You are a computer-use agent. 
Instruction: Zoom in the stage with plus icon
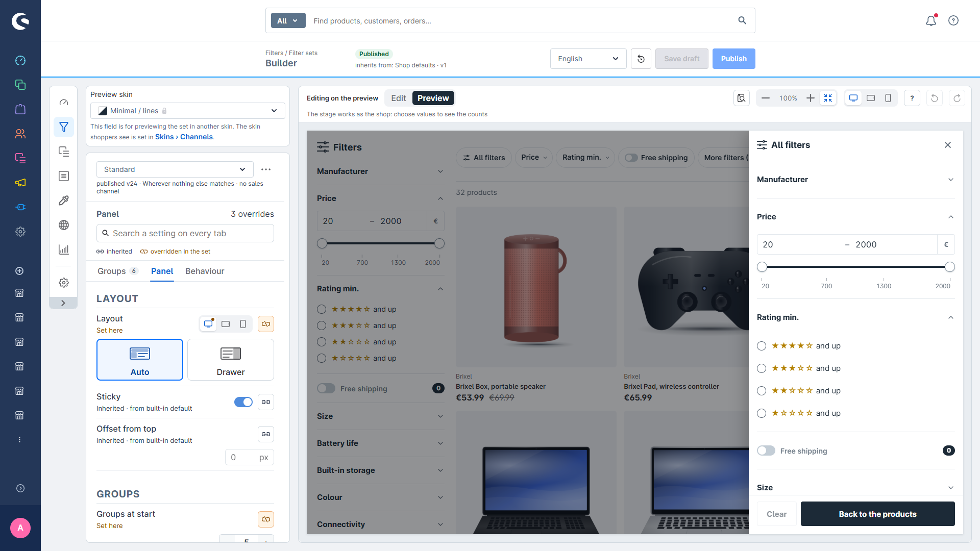tap(811, 98)
